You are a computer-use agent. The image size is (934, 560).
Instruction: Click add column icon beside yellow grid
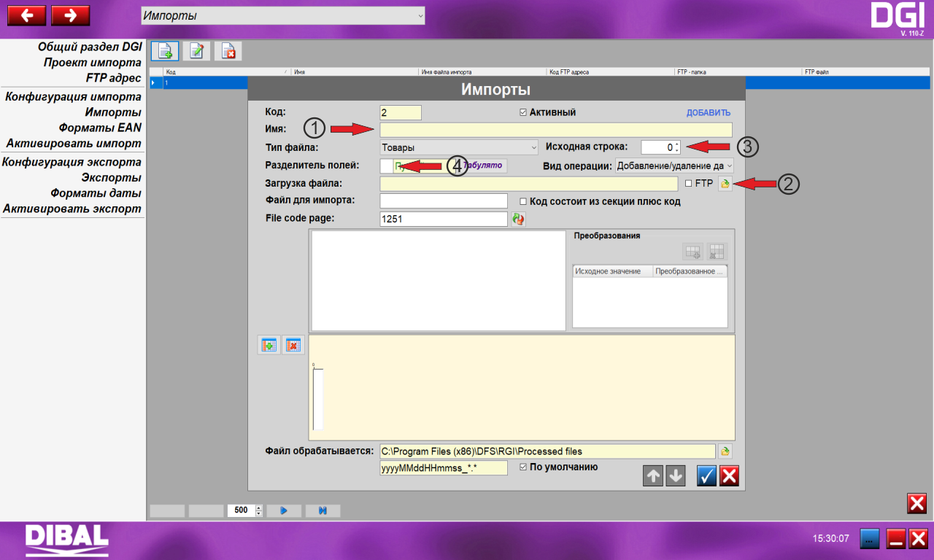269,345
